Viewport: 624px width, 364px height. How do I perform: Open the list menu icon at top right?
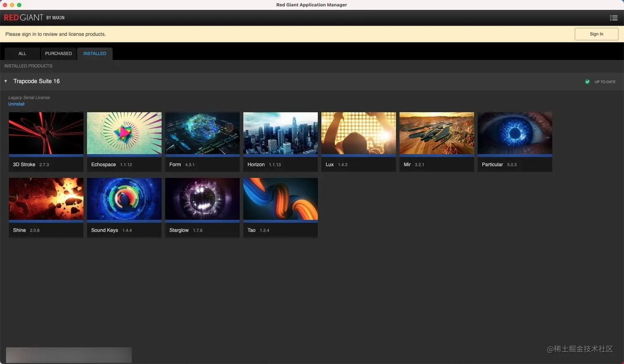pos(614,18)
